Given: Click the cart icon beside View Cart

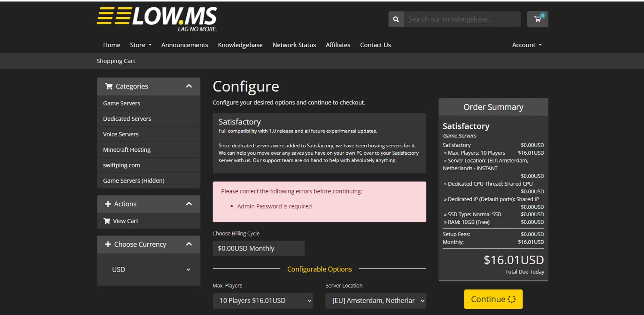Looking at the screenshot, I should pos(107,221).
